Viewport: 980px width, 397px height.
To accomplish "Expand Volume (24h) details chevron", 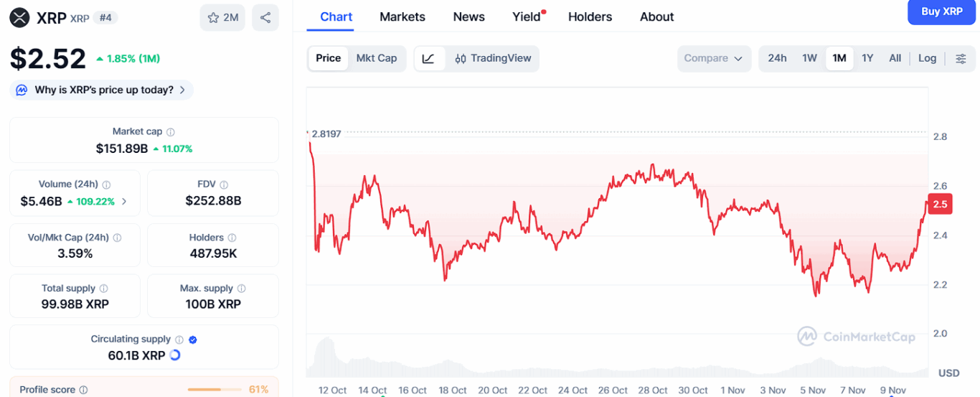I will coord(124,202).
